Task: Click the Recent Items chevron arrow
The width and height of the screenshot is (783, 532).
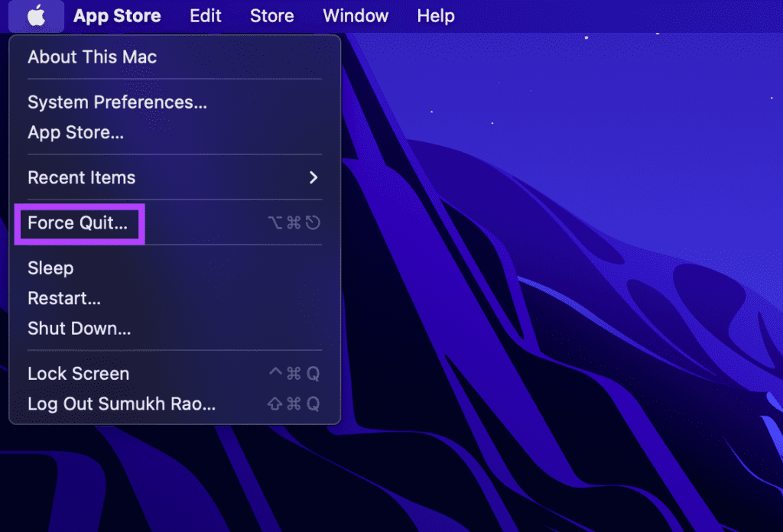Action: click(x=313, y=177)
